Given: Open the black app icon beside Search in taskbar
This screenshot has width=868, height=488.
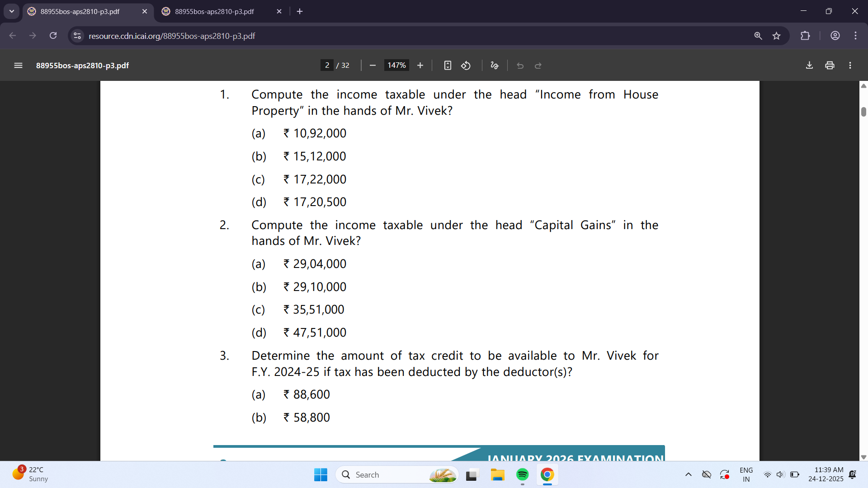Looking at the screenshot, I should [x=472, y=474].
